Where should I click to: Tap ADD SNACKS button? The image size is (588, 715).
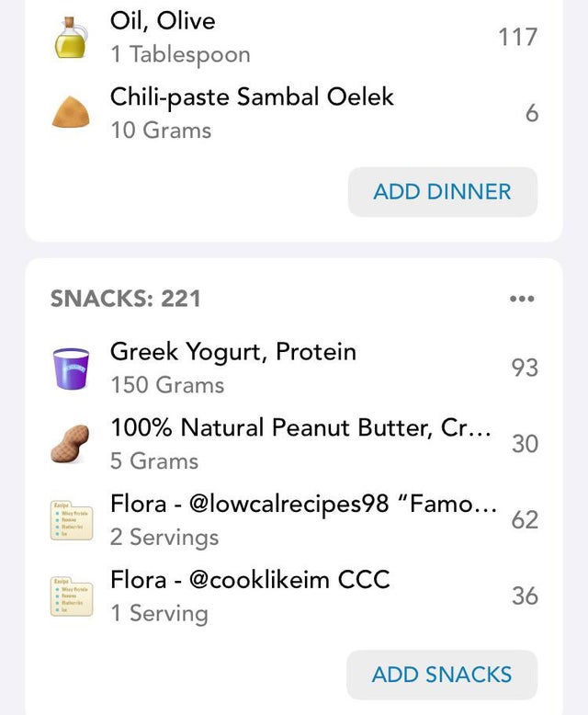coord(442,675)
